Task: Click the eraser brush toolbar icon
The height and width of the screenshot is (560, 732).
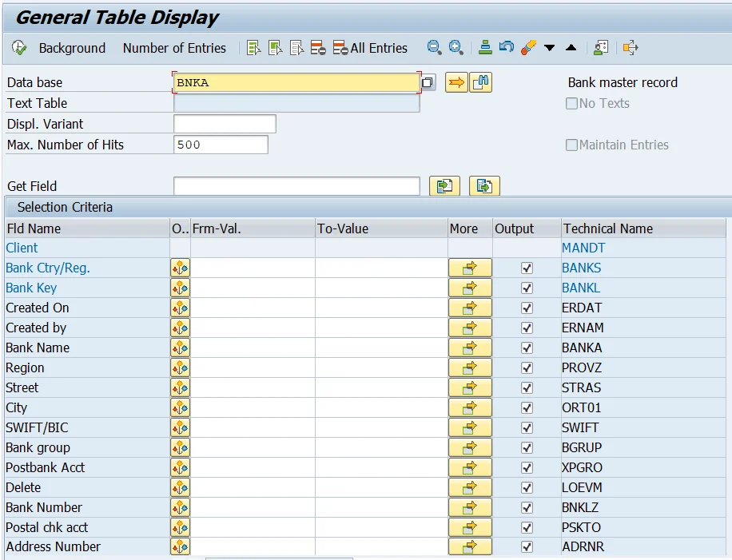Action: [x=528, y=48]
